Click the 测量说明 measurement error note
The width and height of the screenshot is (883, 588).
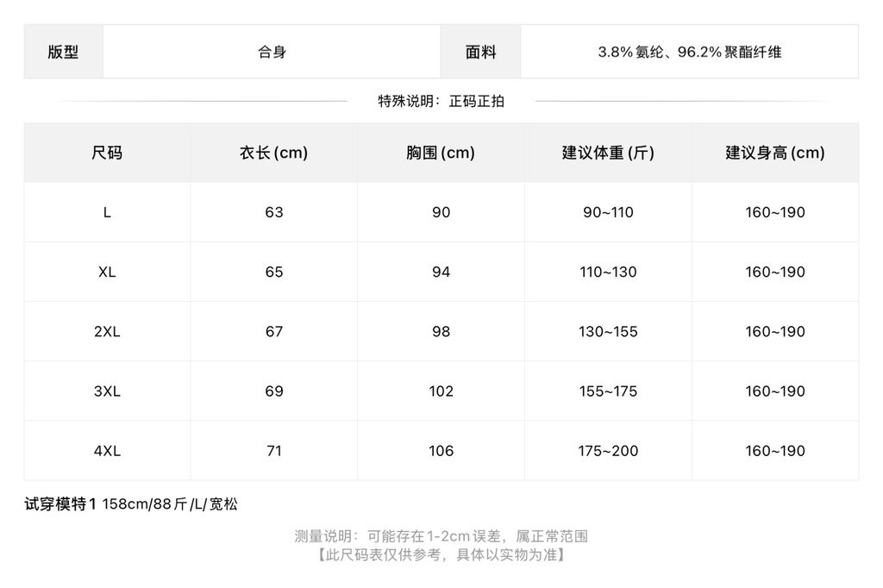tap(441, 536)
